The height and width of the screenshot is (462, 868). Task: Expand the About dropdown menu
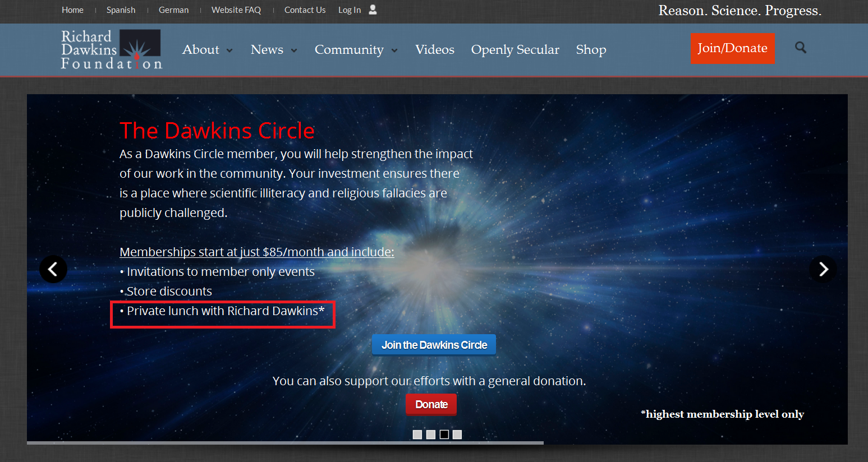click(x=207, y=50)
